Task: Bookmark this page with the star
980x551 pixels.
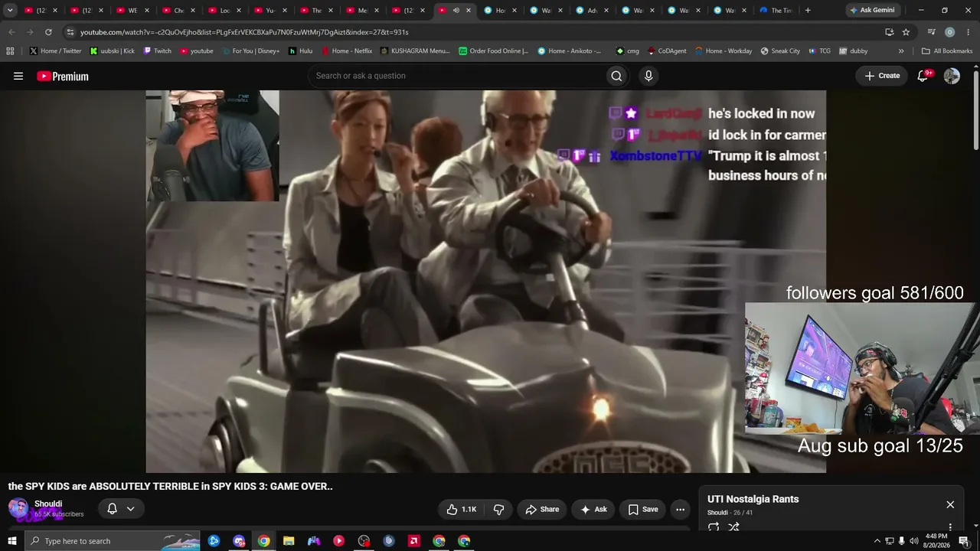Action: pos(906,32)
